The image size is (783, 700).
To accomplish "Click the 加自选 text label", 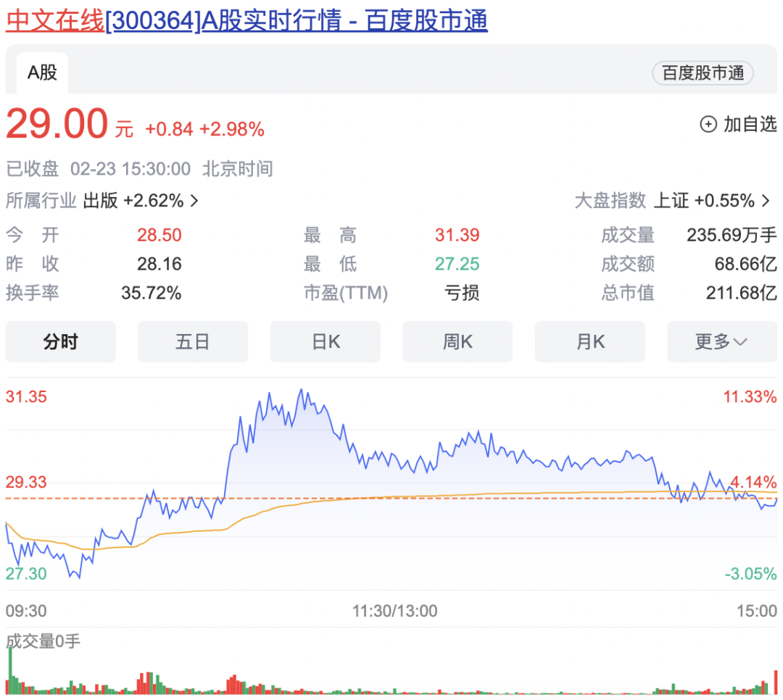I will tap(750, 125).
